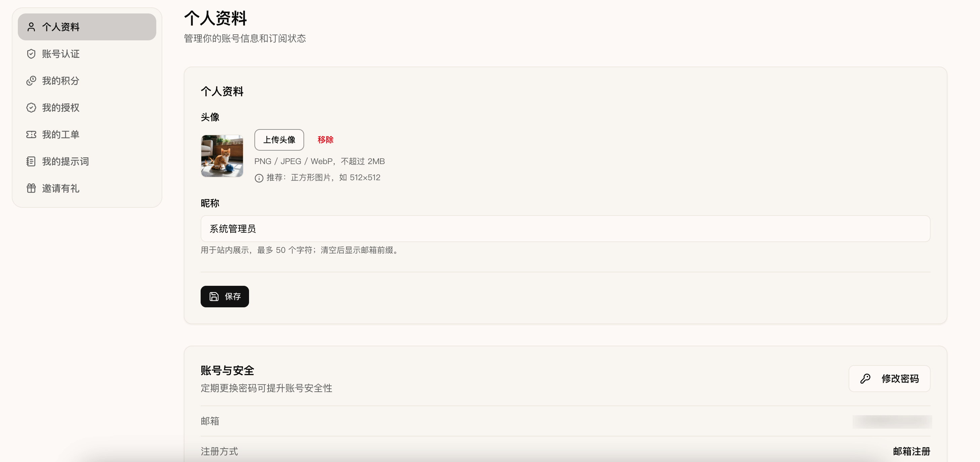Click the coins icon beside 我的积分

coord(31,81)
